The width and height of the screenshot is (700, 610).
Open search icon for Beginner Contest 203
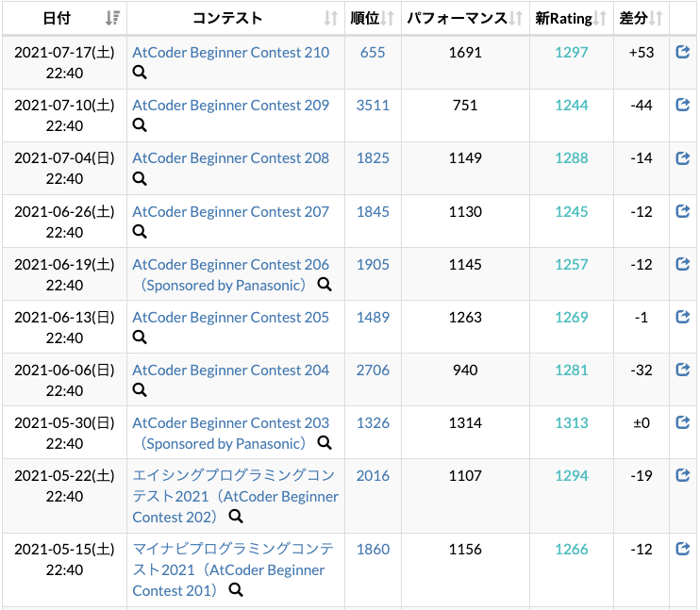(x=325, y=443)
